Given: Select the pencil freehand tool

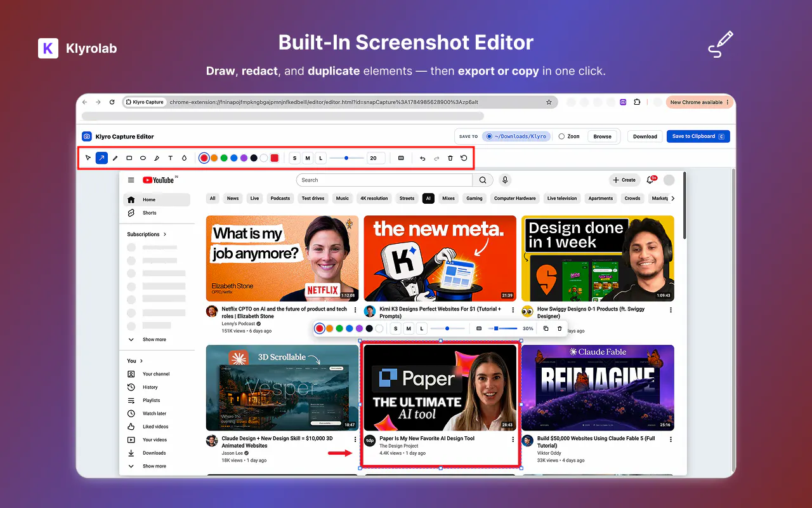Looking at the screenshot, I should tap(115, 158).
